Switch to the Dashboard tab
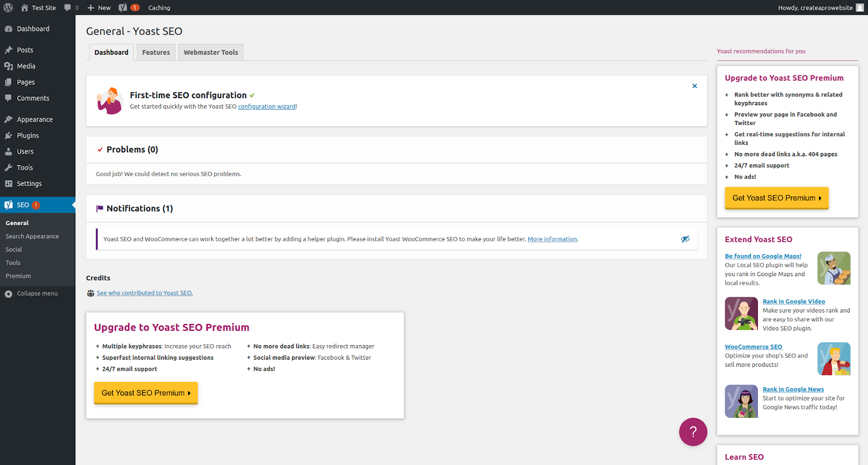 click(x=111, y=53)
